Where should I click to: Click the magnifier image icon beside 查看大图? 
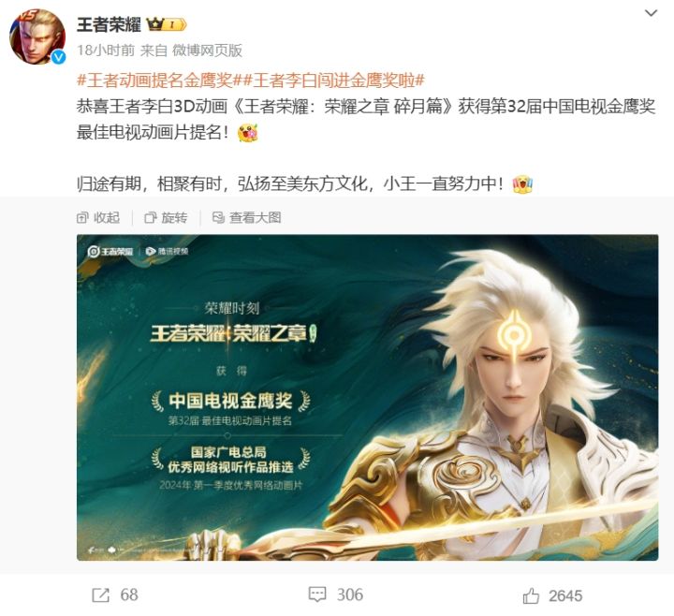218,217
